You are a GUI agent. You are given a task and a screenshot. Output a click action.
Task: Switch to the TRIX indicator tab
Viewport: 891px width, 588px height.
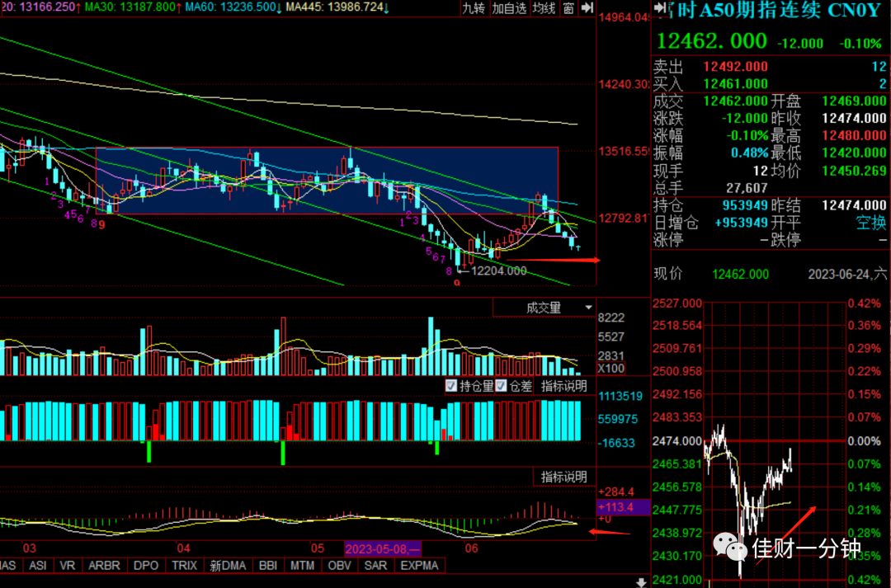(x=184, y=566)
